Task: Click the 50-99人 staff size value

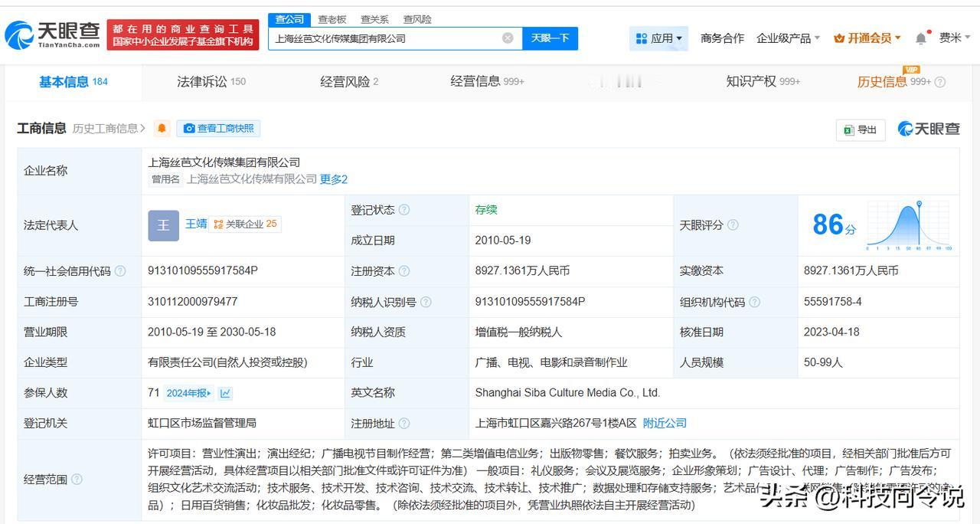Action: tap(823, 362)
